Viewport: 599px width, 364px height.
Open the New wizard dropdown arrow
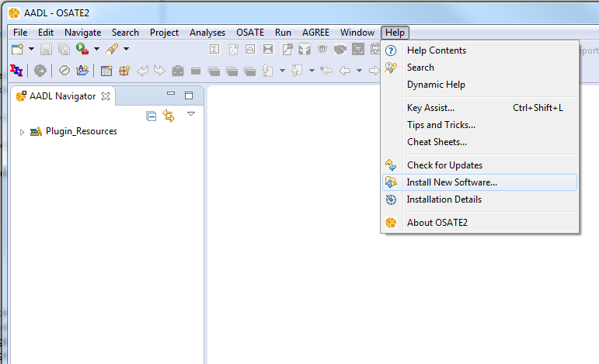coord(31,49)
